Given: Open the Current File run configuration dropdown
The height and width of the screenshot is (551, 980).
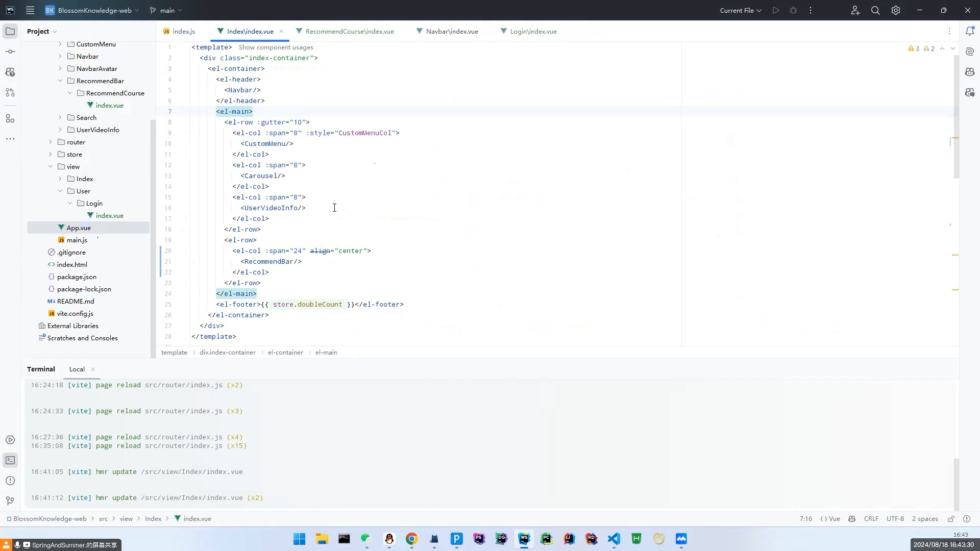Looking at the screenshot, I should tap(741, 10).
